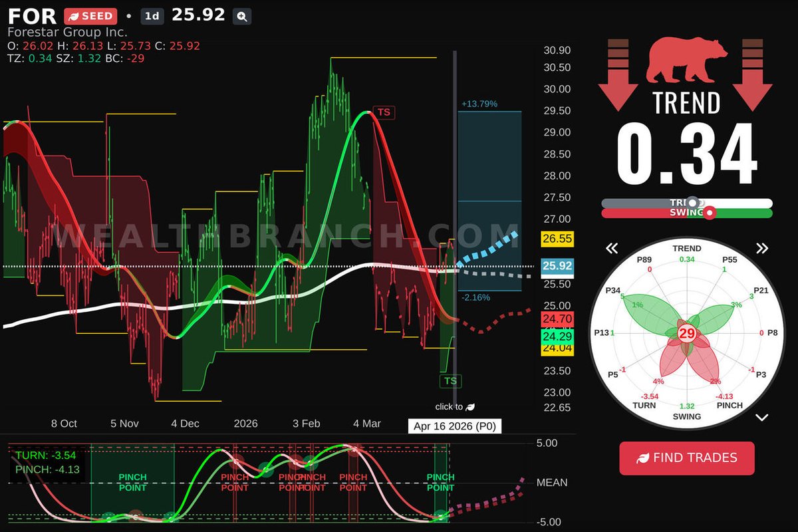Image resolution: width=798 pixels, height=532 pixels.
Task: Expand the radar panel with down chevron
Action: (x=762, y=418)
